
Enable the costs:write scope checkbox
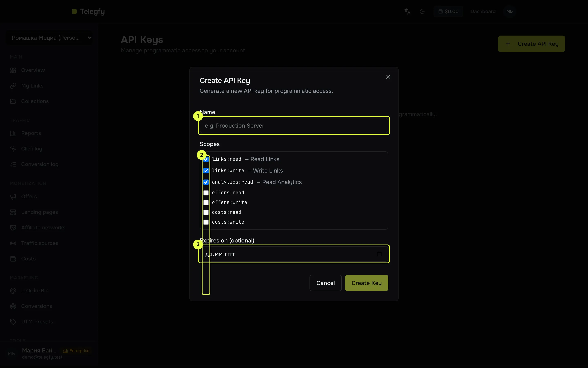(x=206, y=222)
